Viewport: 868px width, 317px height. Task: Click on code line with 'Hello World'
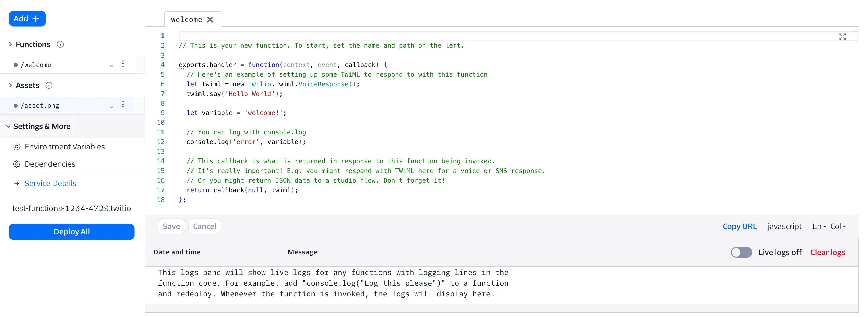click(234, 94)
